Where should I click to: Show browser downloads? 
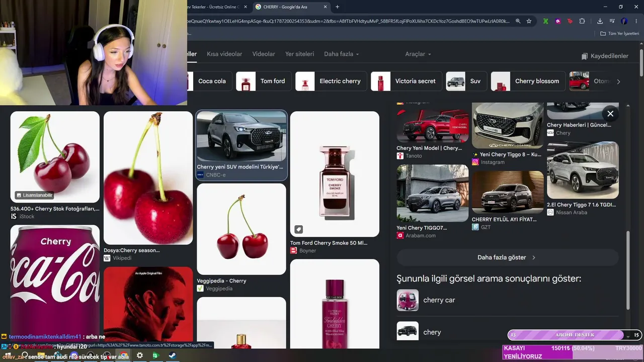click(600, 21)
